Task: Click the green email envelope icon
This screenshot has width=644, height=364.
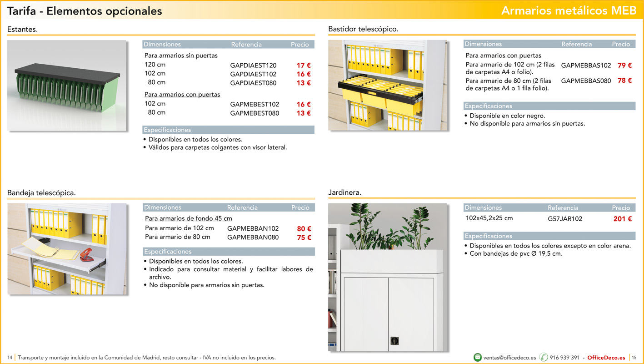Action: pyautogui.click(x=477, y=357)
